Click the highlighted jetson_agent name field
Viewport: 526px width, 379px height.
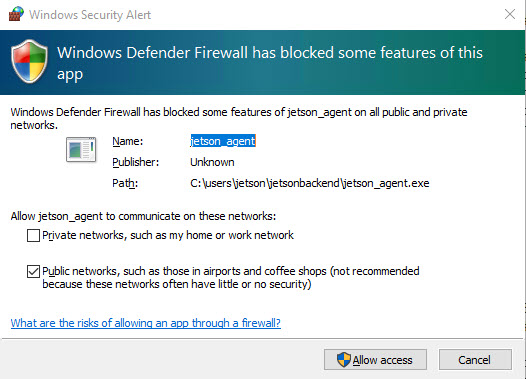click(x=223, y=141)
